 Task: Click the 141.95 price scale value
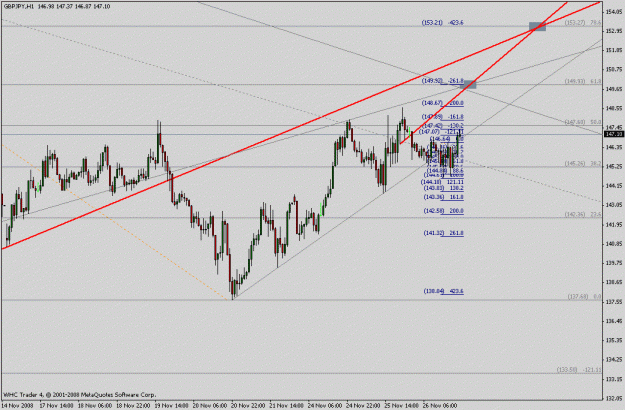click(x=614, y=224)
